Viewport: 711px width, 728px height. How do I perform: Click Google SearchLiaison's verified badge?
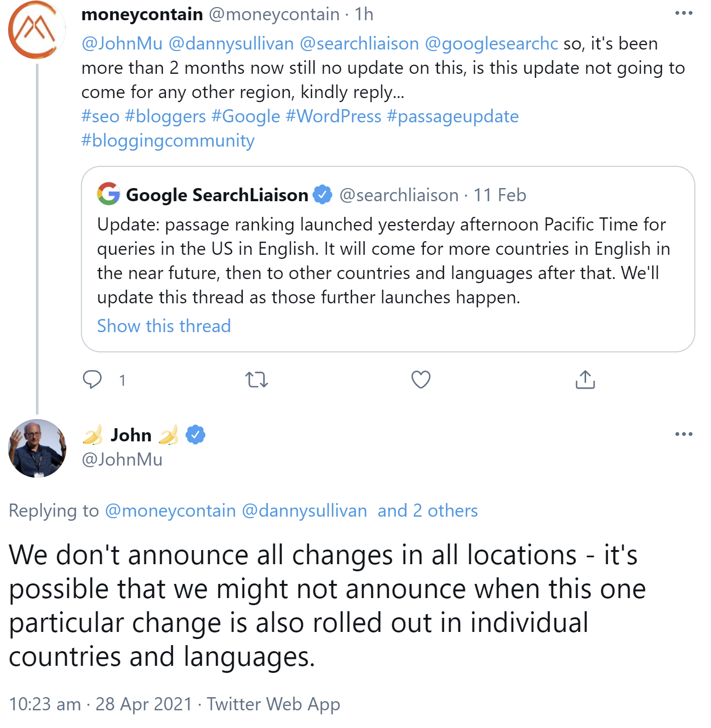(322, 195)
